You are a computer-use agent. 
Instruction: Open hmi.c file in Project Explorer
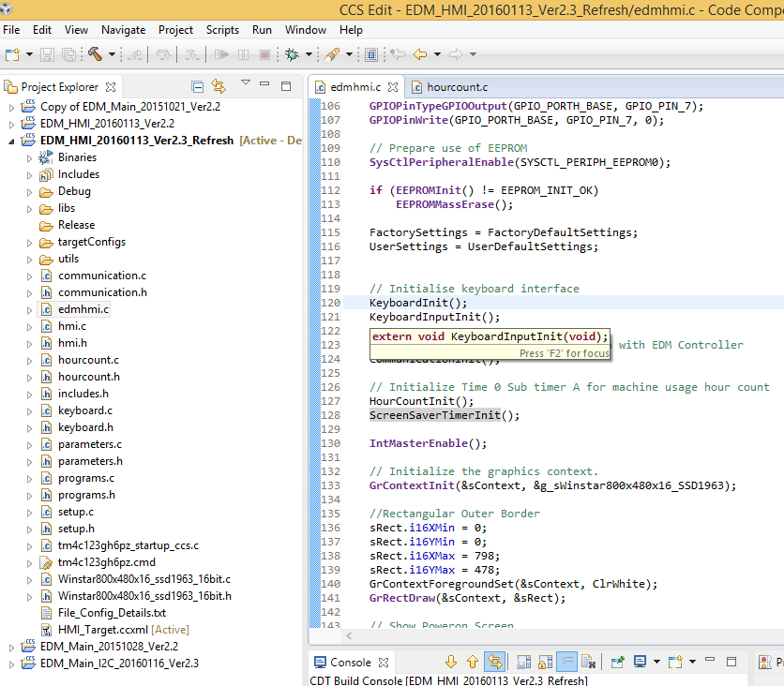pos(71,326)
